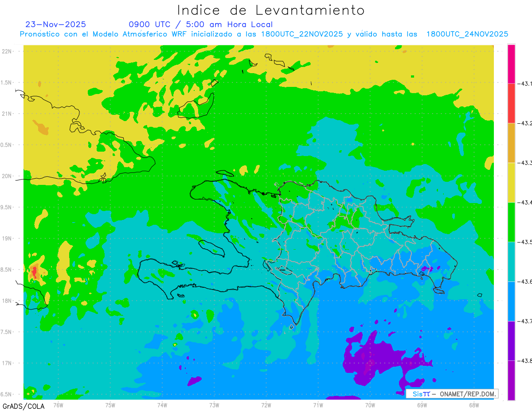
Task: Click the 69W longitude label
Action: coord(422,405)
